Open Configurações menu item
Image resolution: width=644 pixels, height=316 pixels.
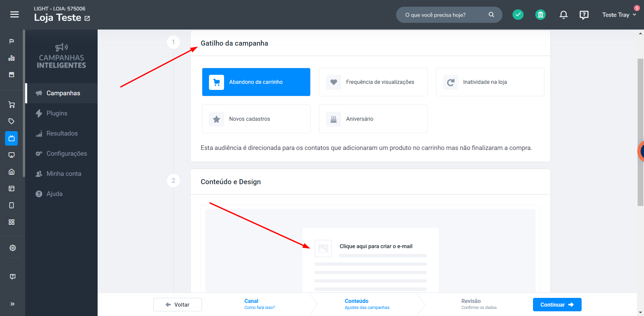62,154
